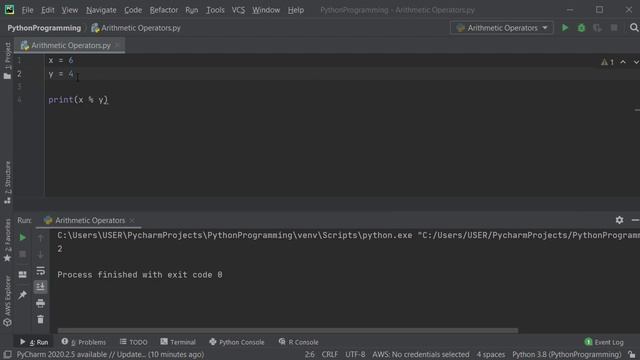
Task: Pin the Run tab
Action: 23,294
